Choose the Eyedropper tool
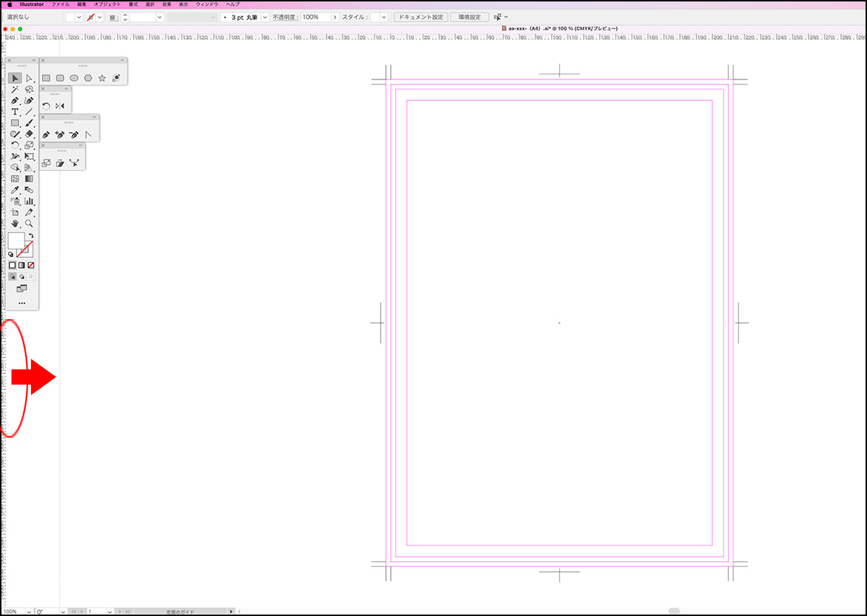The width and height of the screenshot is (867, 616). point(14,190)
